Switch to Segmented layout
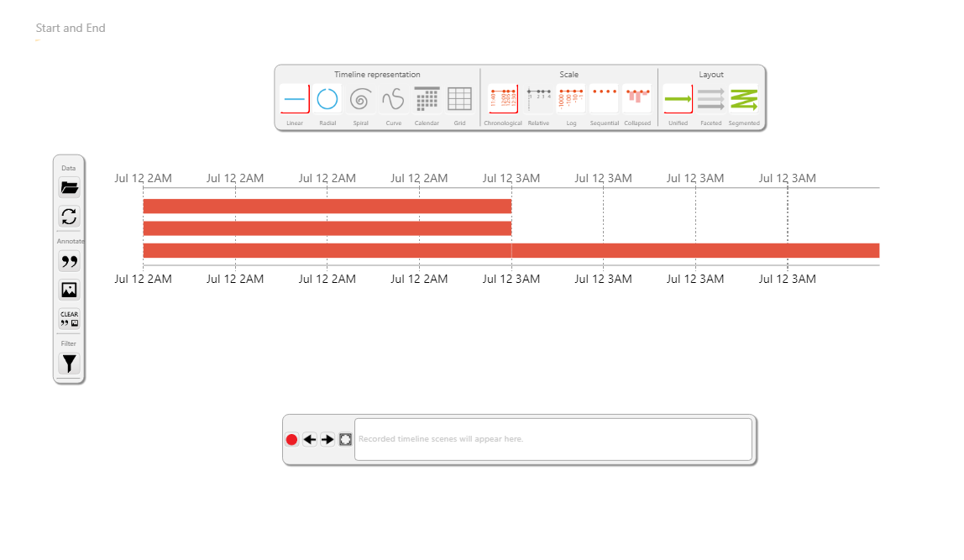 pyautogui.click(x=744, y=99)
